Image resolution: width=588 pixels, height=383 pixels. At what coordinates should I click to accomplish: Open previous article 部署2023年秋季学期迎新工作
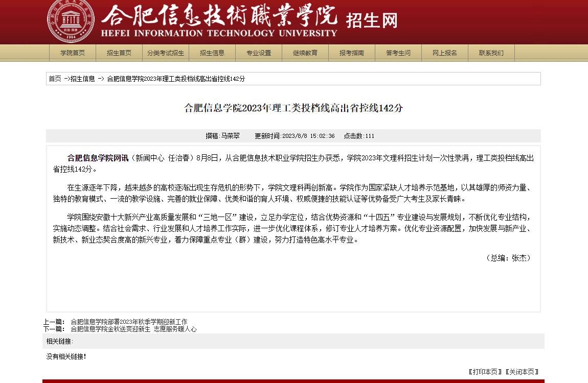tap(129, 322)
